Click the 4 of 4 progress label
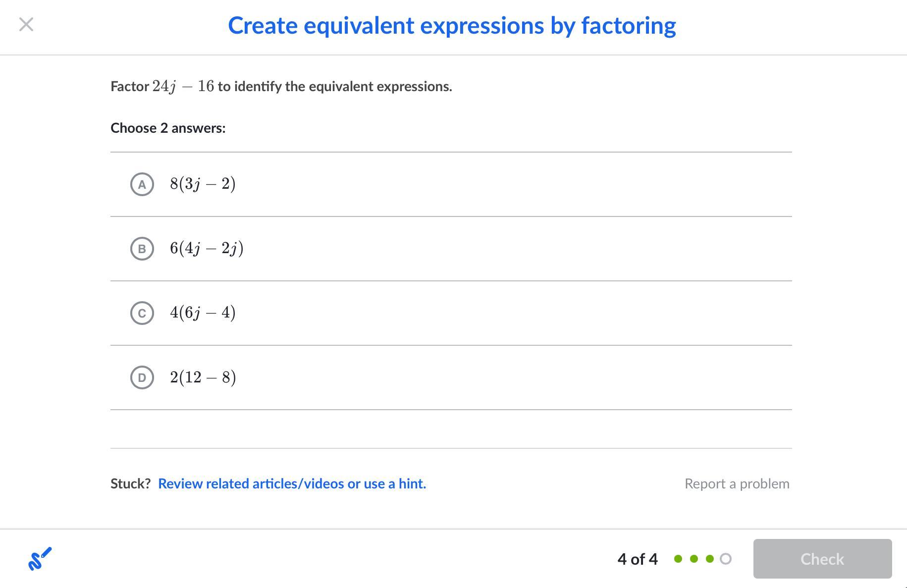The image size is (907, 588). (x=638, y=559)
